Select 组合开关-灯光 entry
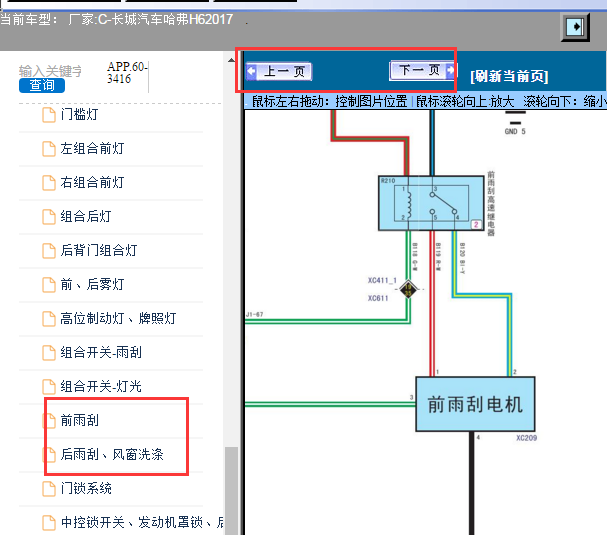 point(101,386)
